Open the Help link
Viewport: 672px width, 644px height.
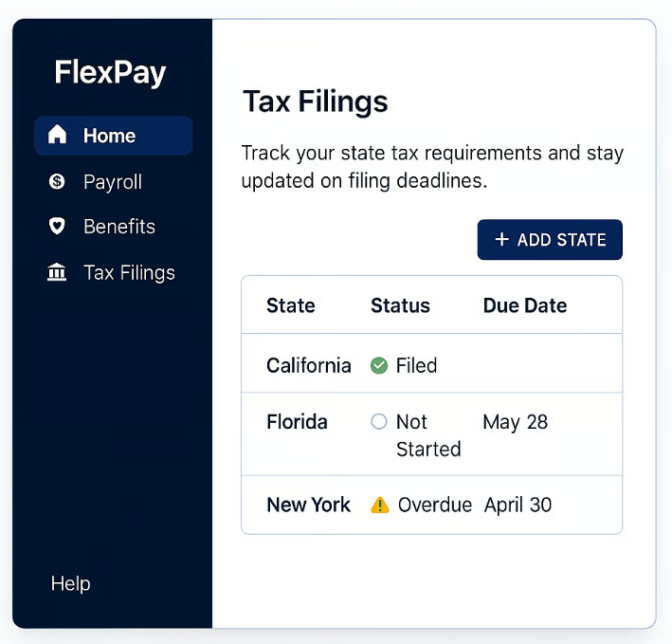(x=71, y=583)
